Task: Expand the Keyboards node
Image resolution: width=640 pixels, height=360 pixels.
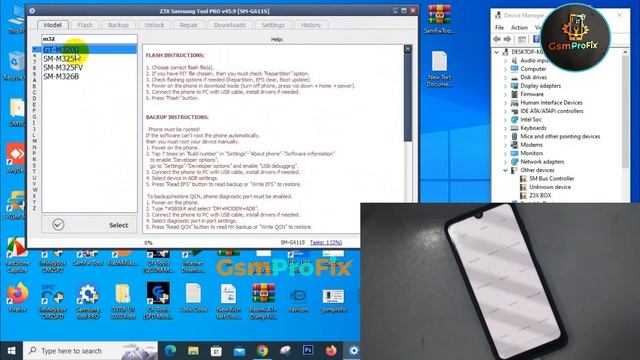Action: coord(505,128)
